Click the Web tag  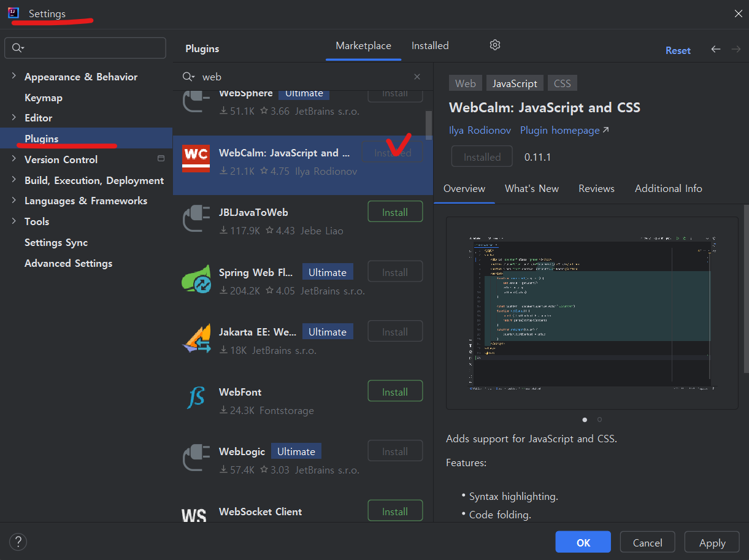click(x=465, y=83)
